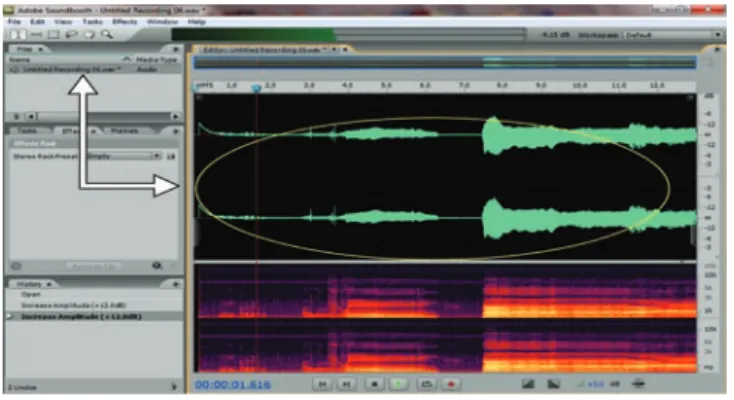Open the Effects menu
This screenshot has height=400, width=734.
click(125, 22)
